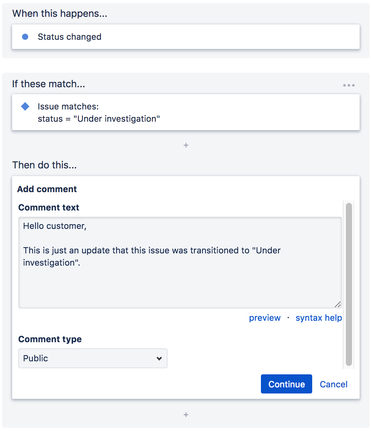Viewport: 371px width, 431px height.
Task: Click the blue circle trigger icon
Action: click(x=25, y=37)
